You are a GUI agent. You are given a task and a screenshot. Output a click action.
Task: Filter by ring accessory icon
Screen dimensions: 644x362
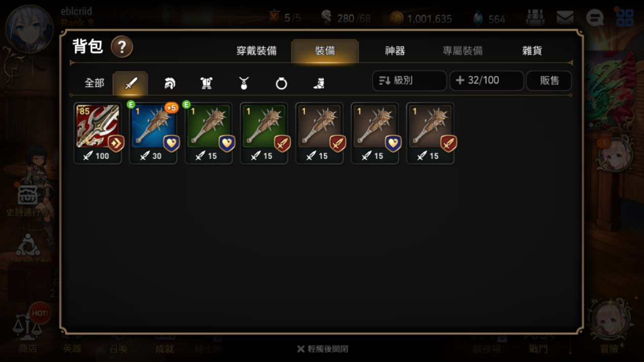click(x=281, y=83)
